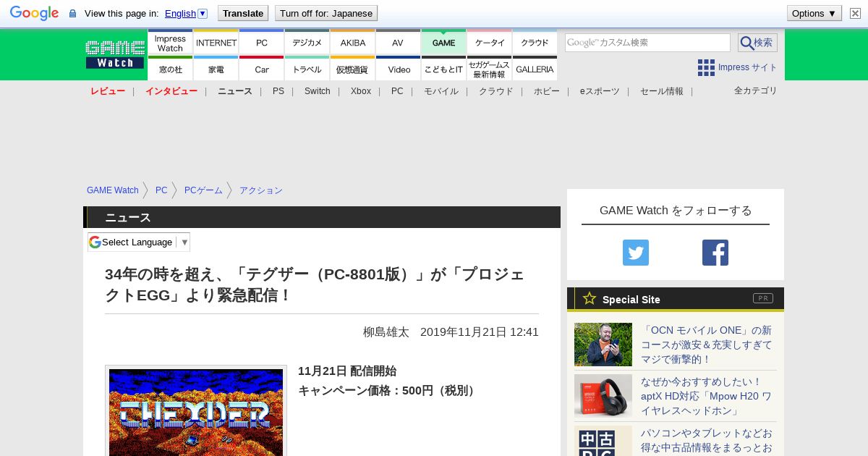Screen dimensions: 868x456
Task: Open the ホビー category
Action: [x=547, y=91]
